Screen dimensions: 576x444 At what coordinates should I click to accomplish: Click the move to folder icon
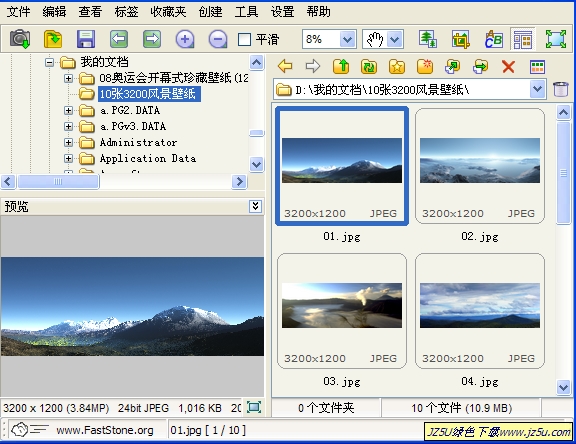click(x=480, y=66)
